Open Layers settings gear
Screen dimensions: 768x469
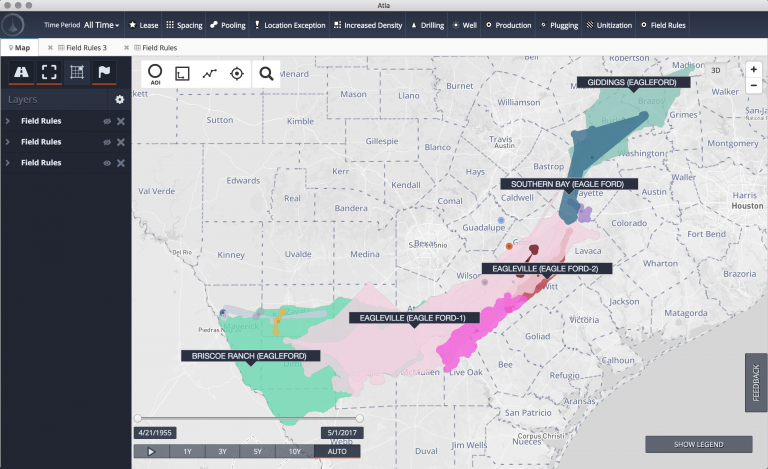(120, 99)
